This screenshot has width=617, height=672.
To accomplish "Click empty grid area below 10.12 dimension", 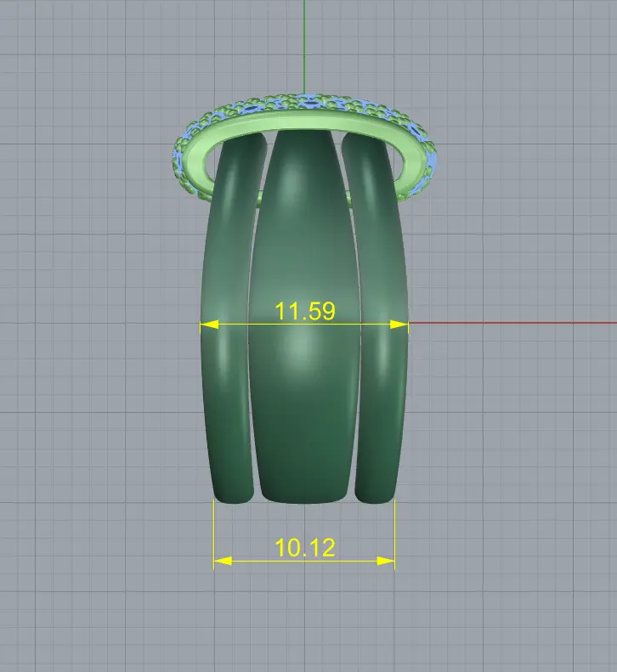I will (304, 620).
